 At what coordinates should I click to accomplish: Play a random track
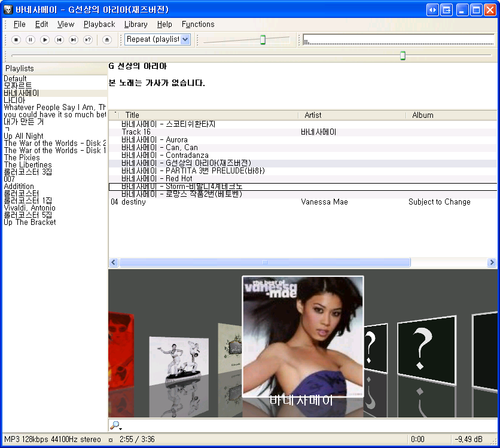point(88,40)
